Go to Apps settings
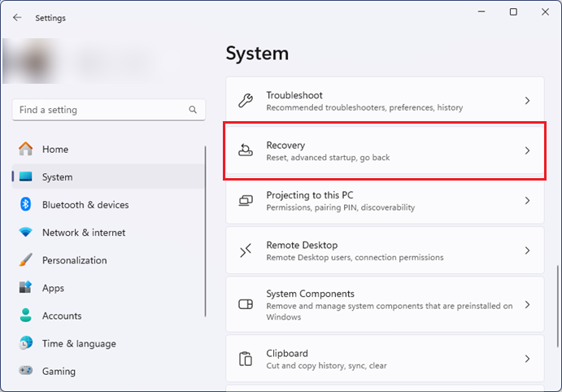The height and width of the screenshot is (392, 562). (109, 288)
